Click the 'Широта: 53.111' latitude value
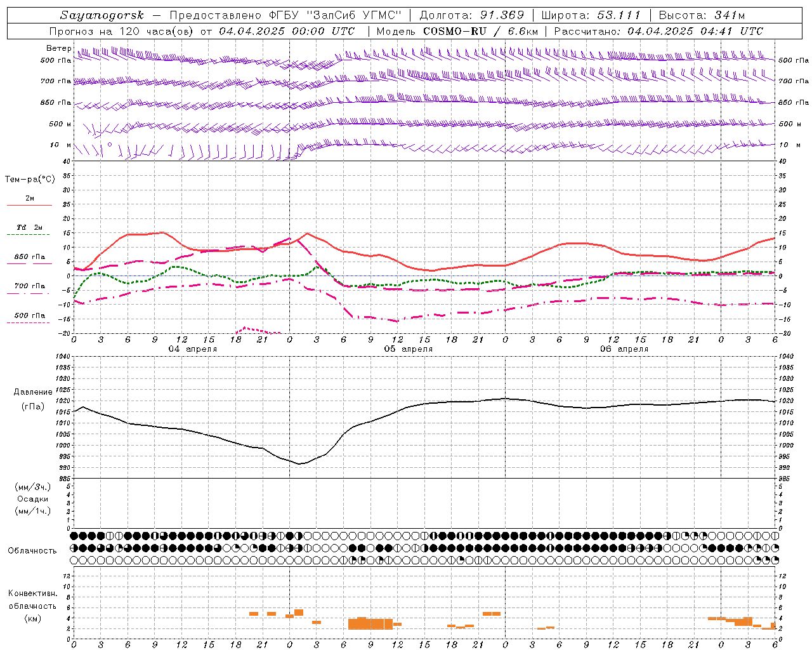812x650 pixels. point(591,15)
